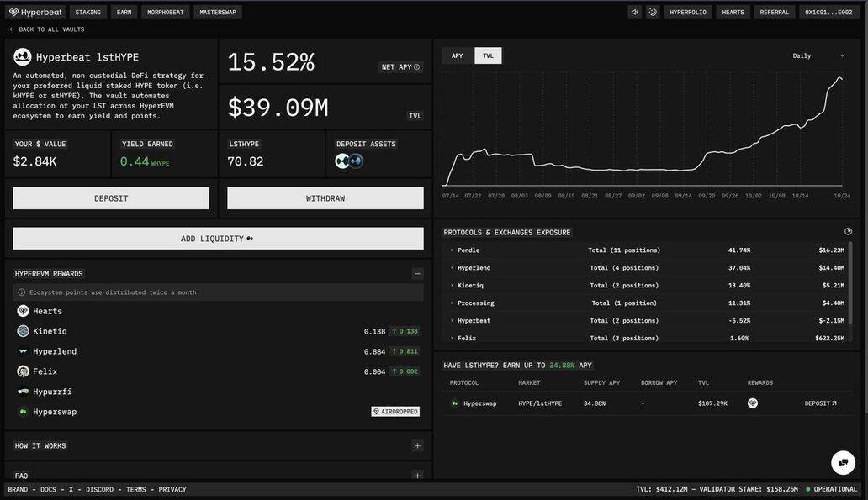Collapse the HyperEVM Rewards section
Viewport: 868px width, 500px height.
pos(417,274)
